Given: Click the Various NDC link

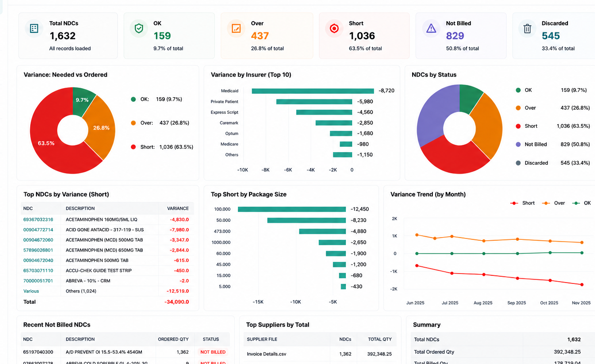Looking at the screenshot, I should pyautogui.click(x=31, y=291).
